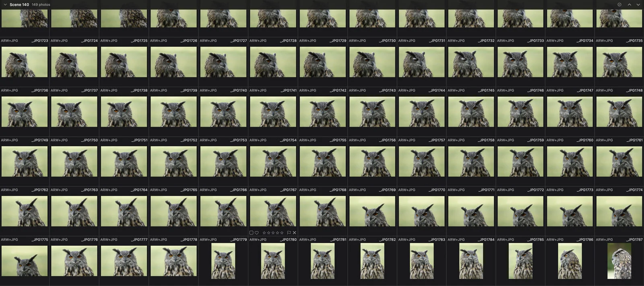Click the ARW+JPG label beside _JPG1786
Screen dimensions: 644x286
click(555, 240)
